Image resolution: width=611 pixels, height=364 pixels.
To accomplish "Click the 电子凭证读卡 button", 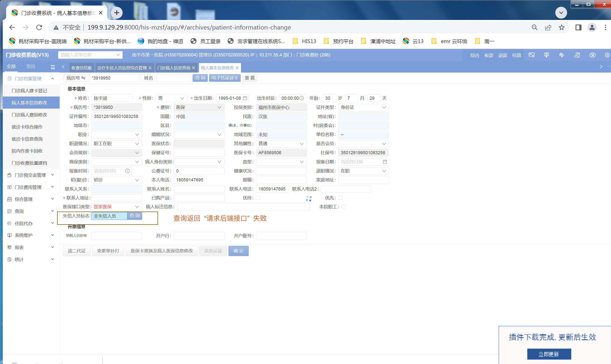I will pyautogui.click(x=224, y=78).
